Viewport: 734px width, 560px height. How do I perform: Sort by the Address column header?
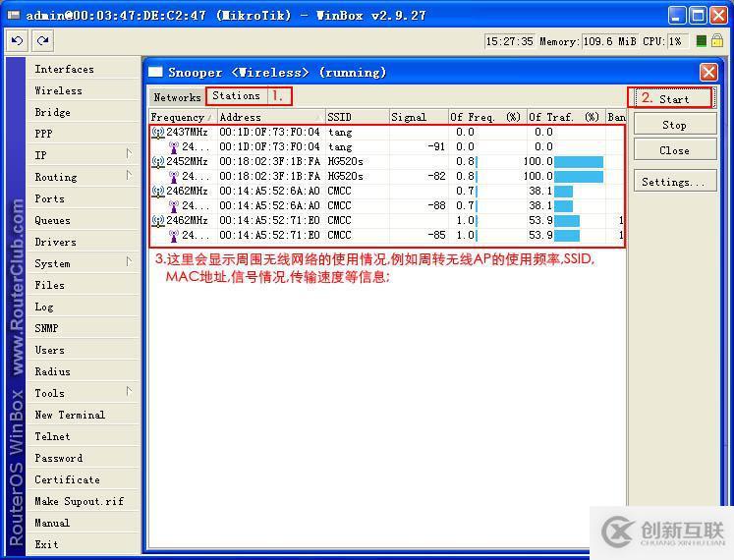point(271,117)
